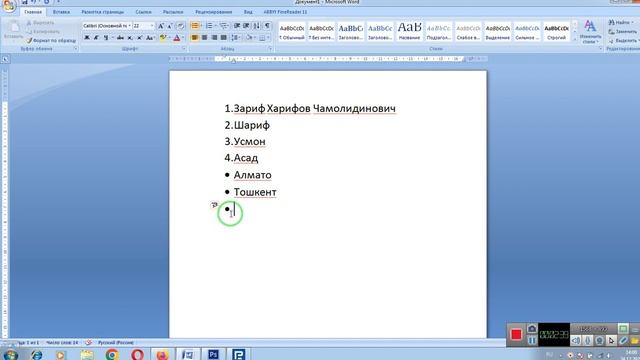Click the Shrink Font icon
Image resolution: width=640 pixels, height=360 pixels.
coord(170,26)
